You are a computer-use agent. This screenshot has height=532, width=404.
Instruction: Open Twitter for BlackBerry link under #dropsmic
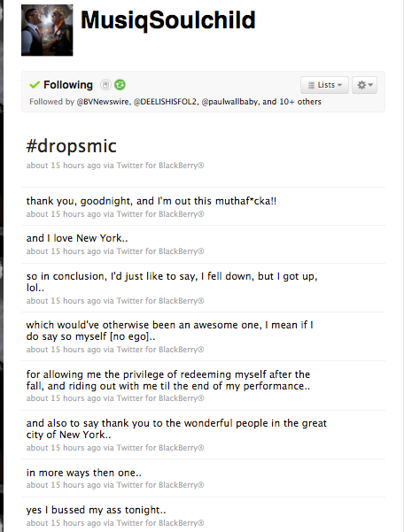coord(160,166)
